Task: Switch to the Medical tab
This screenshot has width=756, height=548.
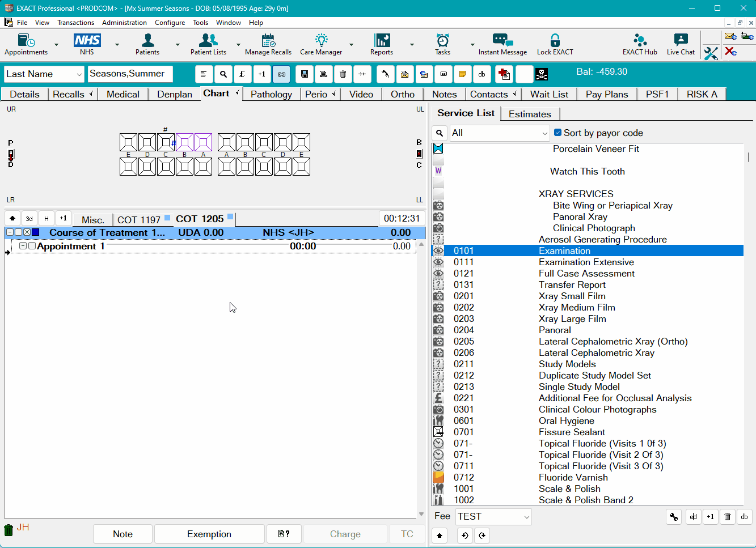Action: click(x=123, y=94)
